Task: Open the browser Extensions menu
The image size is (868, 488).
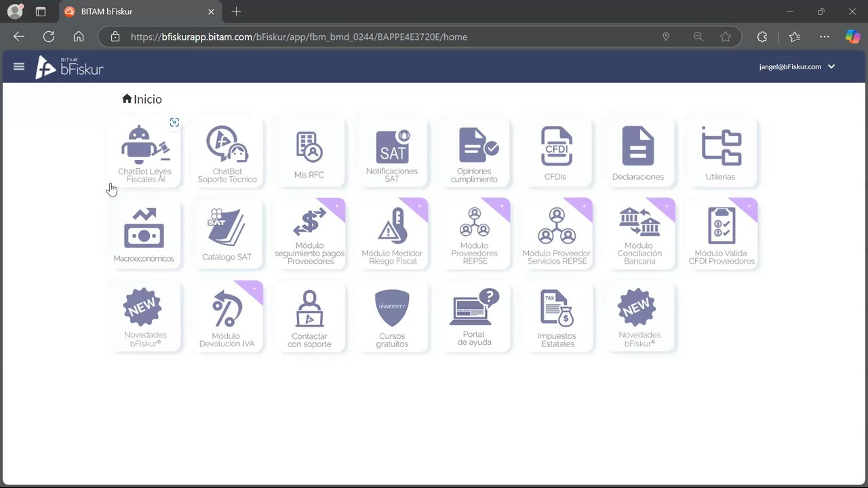Action: [762, 37]
